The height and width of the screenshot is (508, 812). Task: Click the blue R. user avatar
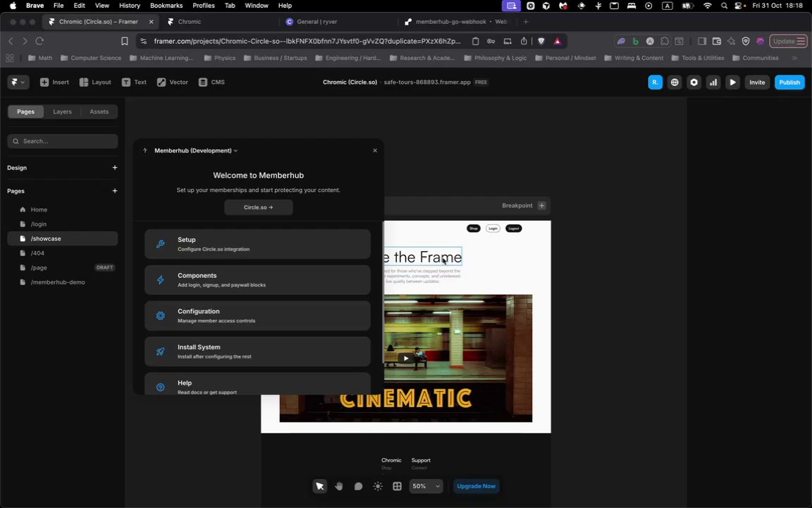pos(655,82)
